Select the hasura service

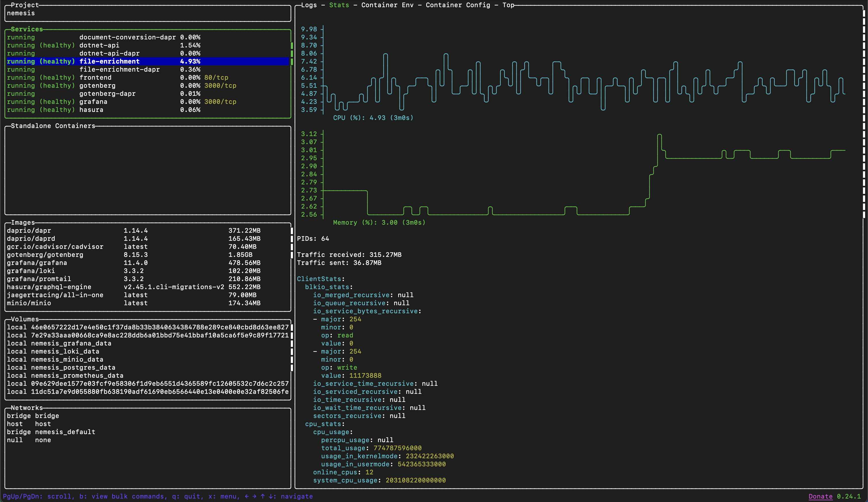tap(91, 110)
